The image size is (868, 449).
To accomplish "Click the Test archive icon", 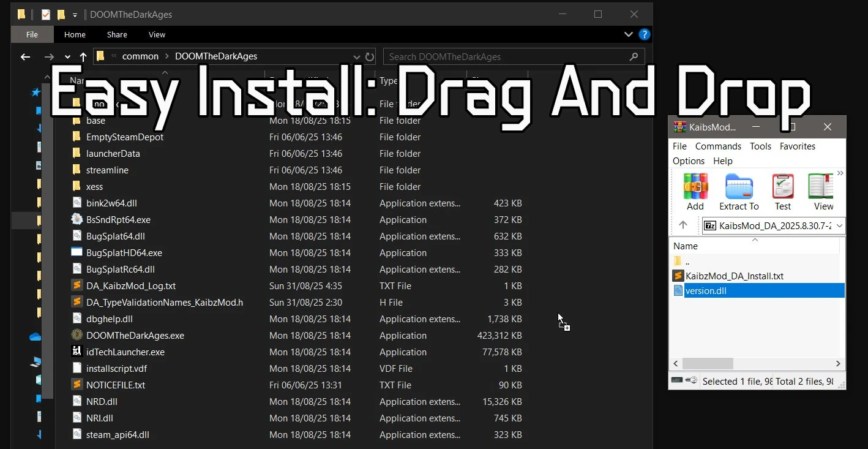I will [x=782, y=191].
